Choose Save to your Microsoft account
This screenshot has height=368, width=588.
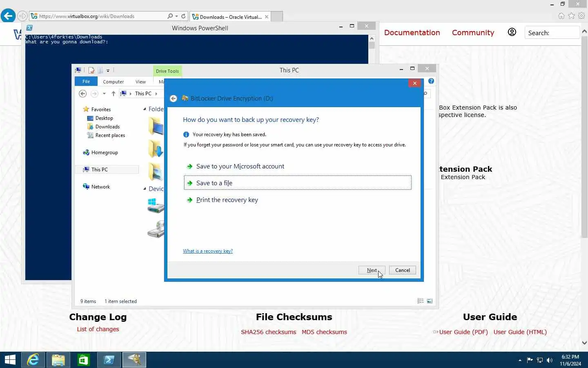point(298,166)
